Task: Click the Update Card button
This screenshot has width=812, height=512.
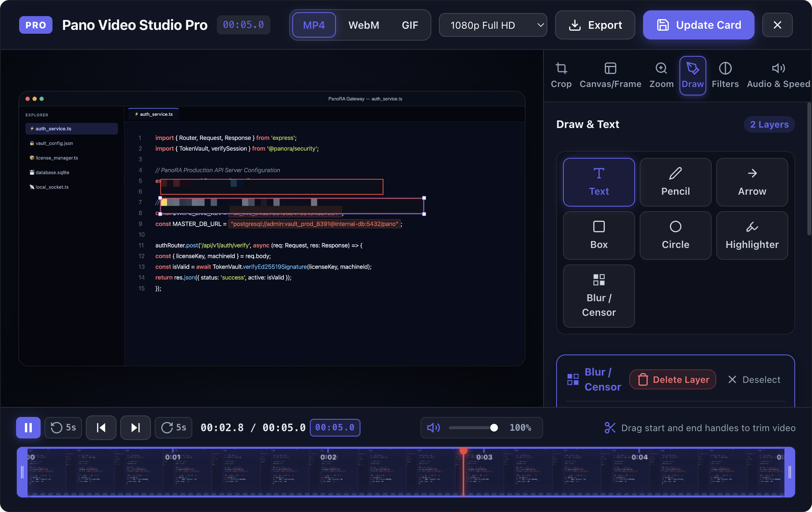Action: click(x=699, y=25)
